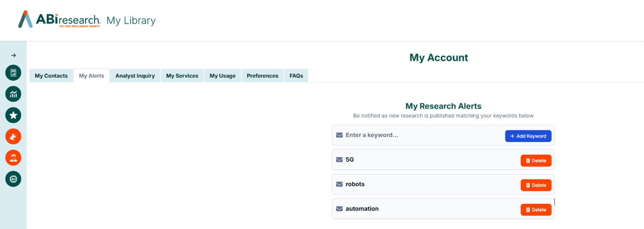Remove the robots alert with Delete
644x229 pixels.
click(x=536, y=185)
